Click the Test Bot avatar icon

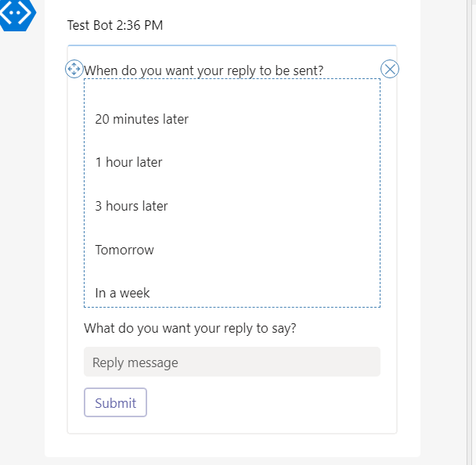16,15
